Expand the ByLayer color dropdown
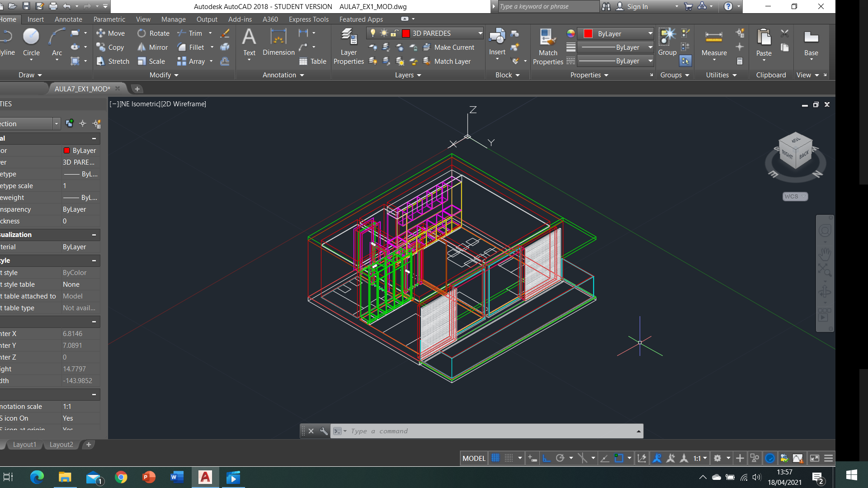 650,33
